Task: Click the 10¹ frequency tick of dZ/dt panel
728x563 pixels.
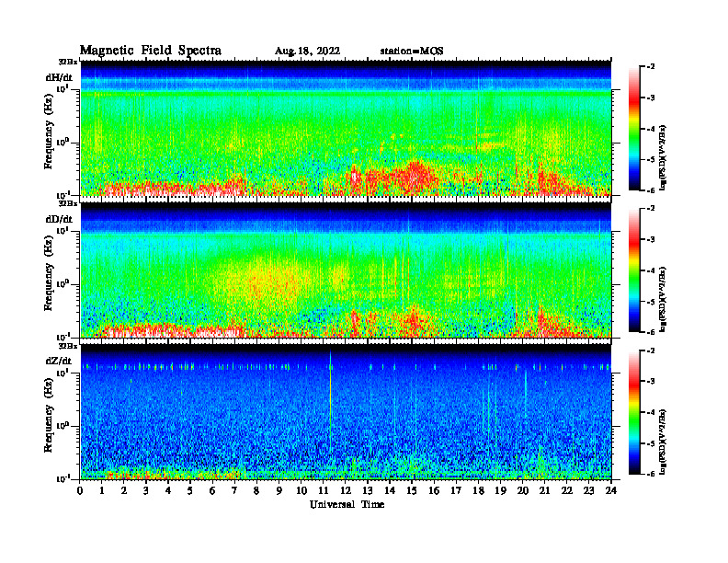Action: pyautogui.click(x=63, y=373)
